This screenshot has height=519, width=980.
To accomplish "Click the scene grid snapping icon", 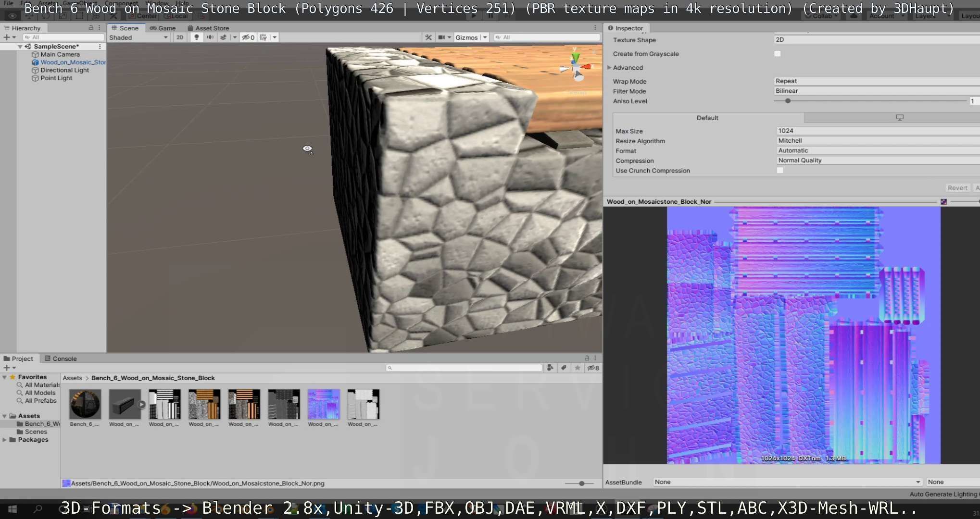I will [x=263, y=37].
